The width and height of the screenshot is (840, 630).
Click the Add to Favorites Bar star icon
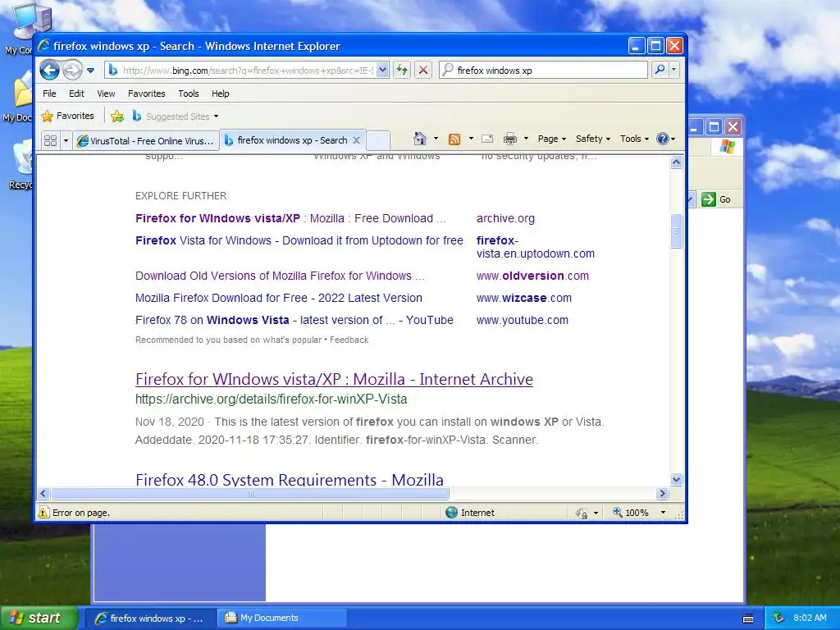pyautogui.click(x=117, y=116)
